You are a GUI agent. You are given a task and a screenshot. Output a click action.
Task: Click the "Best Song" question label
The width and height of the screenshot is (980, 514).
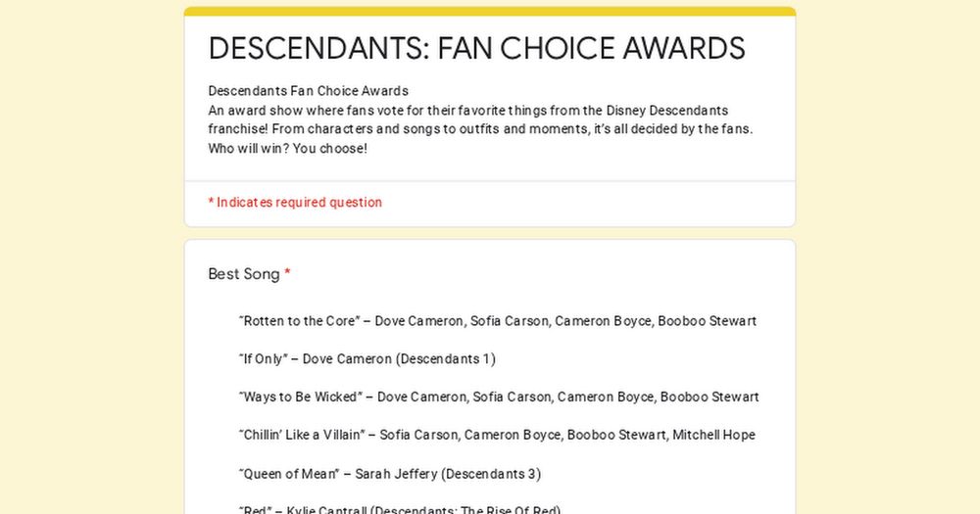tap(244, 274)
